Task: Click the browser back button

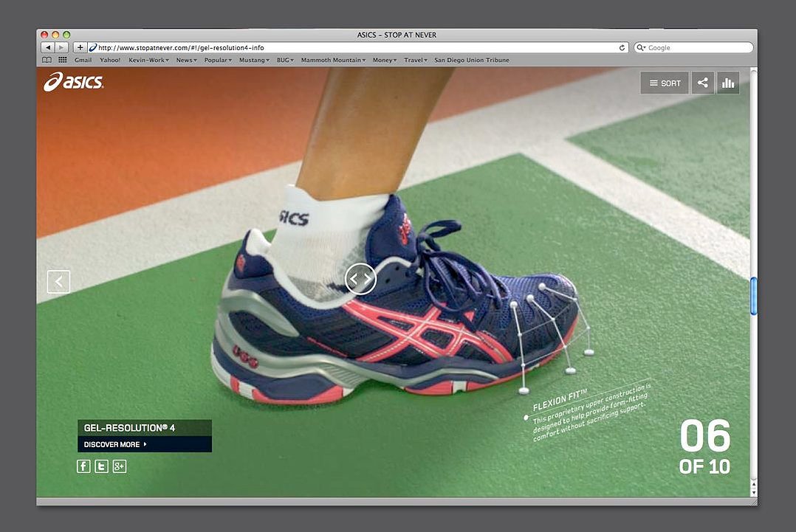Action: point(47,48)
